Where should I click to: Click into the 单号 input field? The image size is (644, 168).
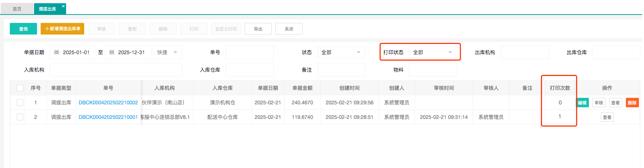point(250,52)
